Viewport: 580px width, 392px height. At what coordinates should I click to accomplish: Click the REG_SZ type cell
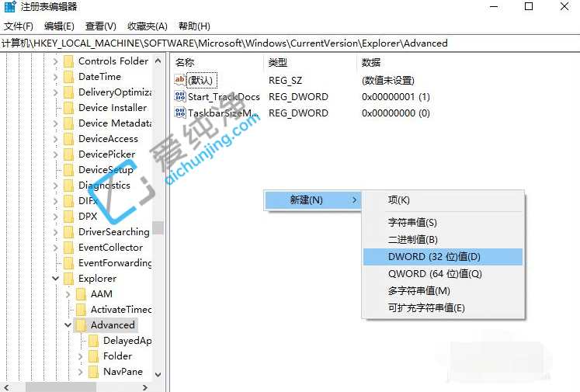tap(285, 80)
